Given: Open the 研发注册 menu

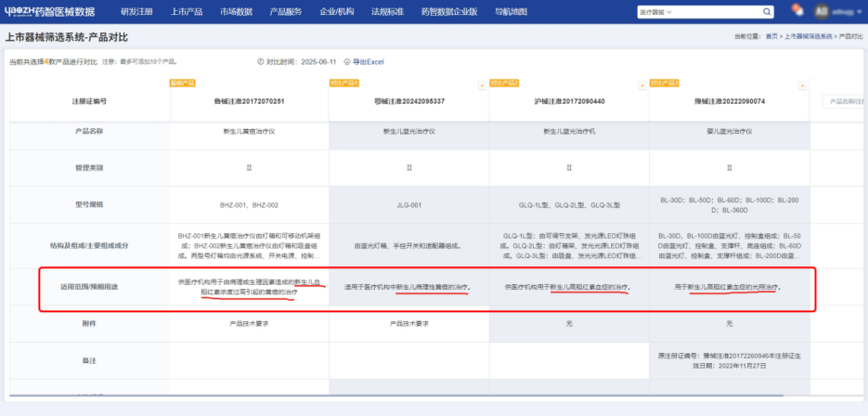Looking at the screenshot, I should click(137, 12).
